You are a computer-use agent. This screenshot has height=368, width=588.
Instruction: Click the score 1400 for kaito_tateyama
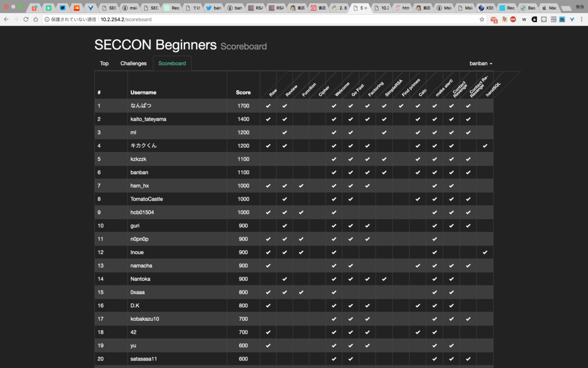pos(243,119)
